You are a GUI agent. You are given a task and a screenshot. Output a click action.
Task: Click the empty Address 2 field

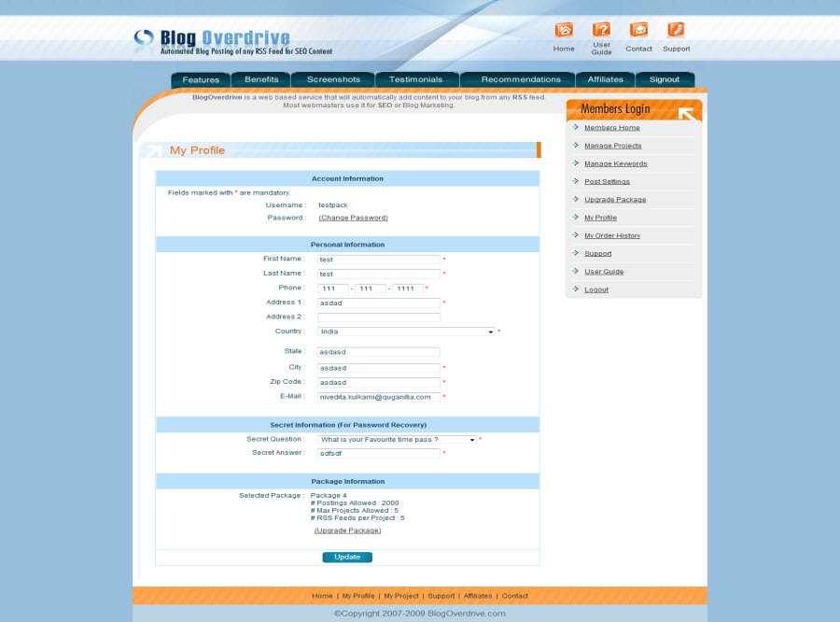379,318
